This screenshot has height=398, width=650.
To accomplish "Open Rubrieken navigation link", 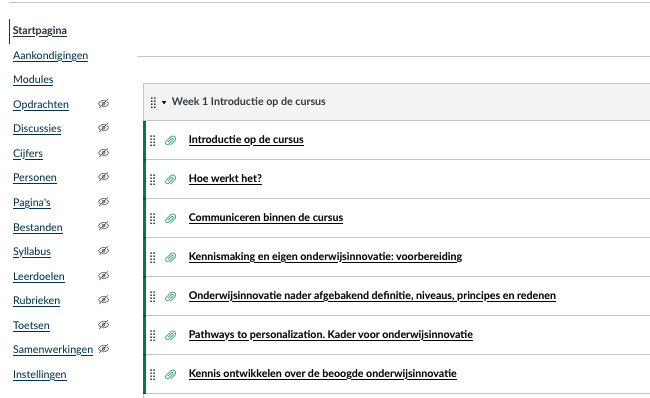I will point(36,300).
